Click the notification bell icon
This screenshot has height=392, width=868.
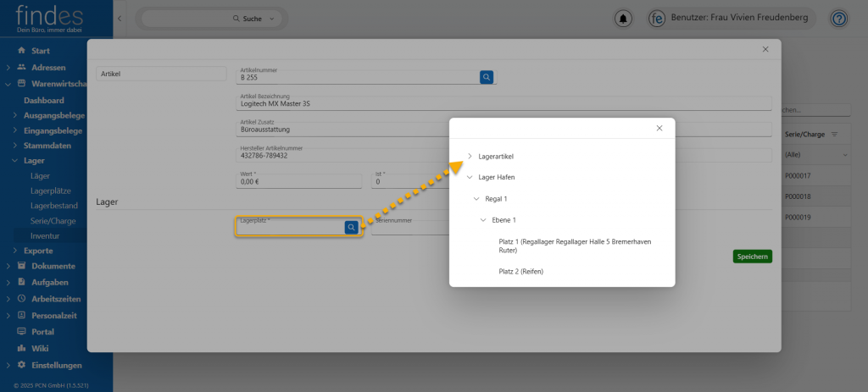[x=625, y=19]
